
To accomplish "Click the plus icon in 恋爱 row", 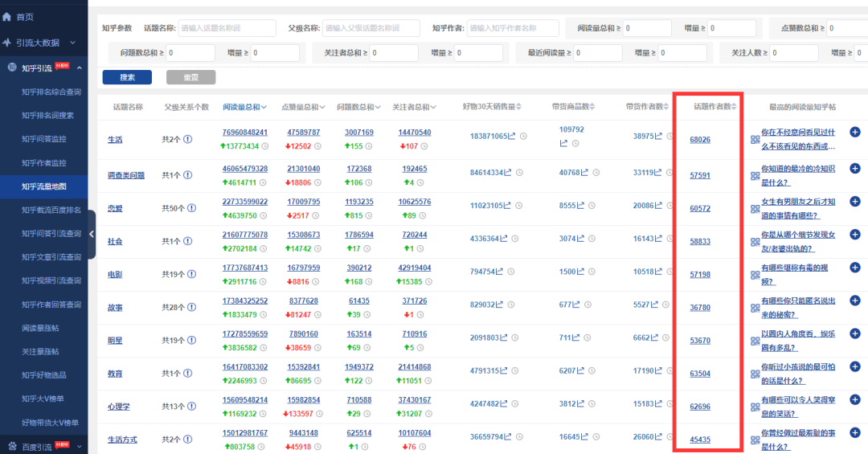I will pos(855,202).
